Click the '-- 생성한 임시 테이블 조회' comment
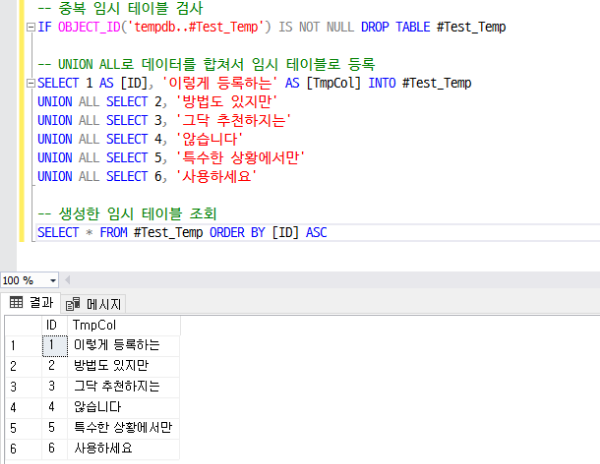 click(128, 214)
